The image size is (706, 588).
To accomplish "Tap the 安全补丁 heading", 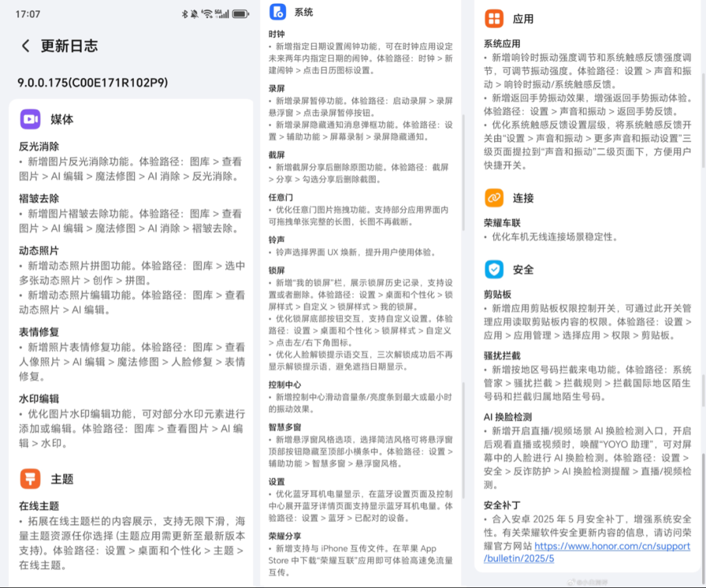I will tap(502, 505).
